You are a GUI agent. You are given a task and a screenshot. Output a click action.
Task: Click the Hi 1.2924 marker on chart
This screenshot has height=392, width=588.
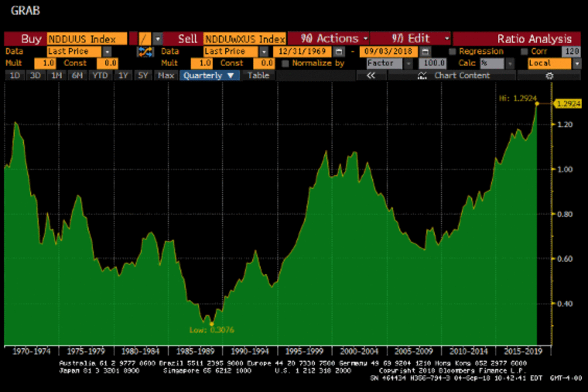coord(537,103)
